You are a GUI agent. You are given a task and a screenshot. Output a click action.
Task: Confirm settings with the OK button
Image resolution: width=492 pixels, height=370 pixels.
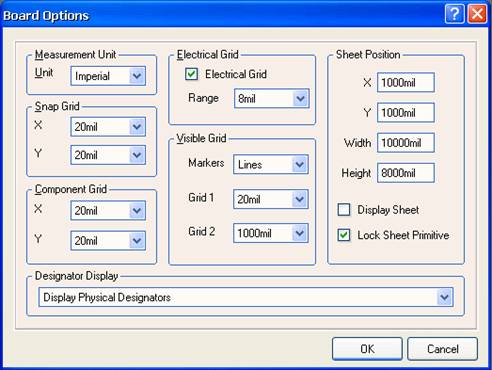click(x=367, y=349)
